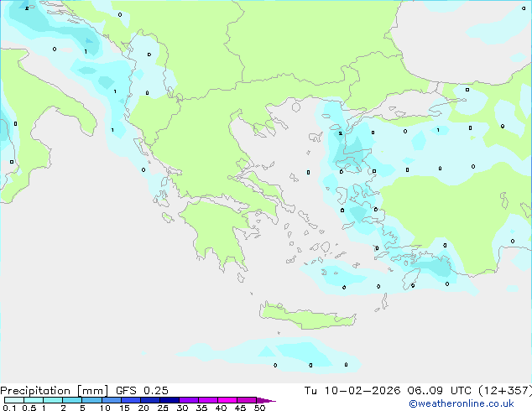Click the '20' legend scale label
The height and width of the screenshot is (411, 532).
pos(143,408)
